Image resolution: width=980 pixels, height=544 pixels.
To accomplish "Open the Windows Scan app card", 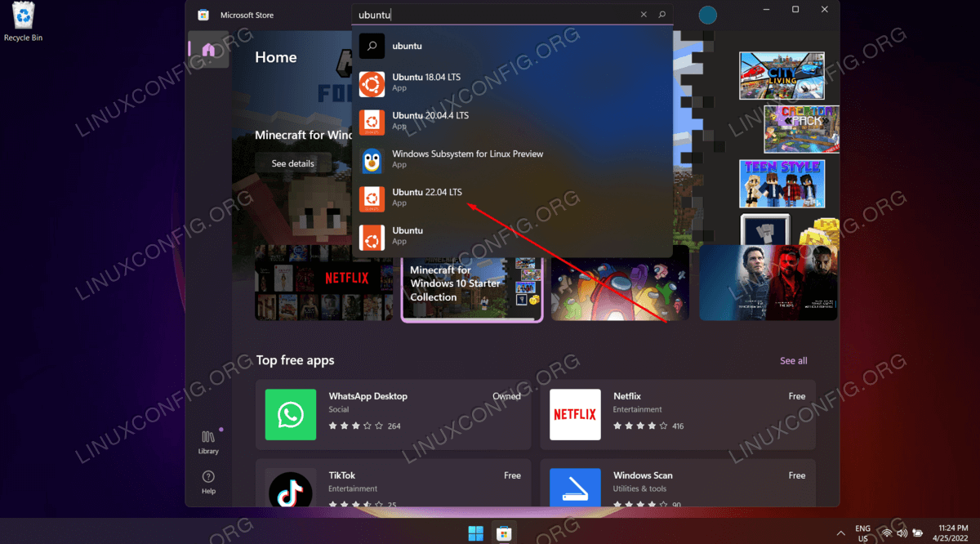I will [677, 482].
